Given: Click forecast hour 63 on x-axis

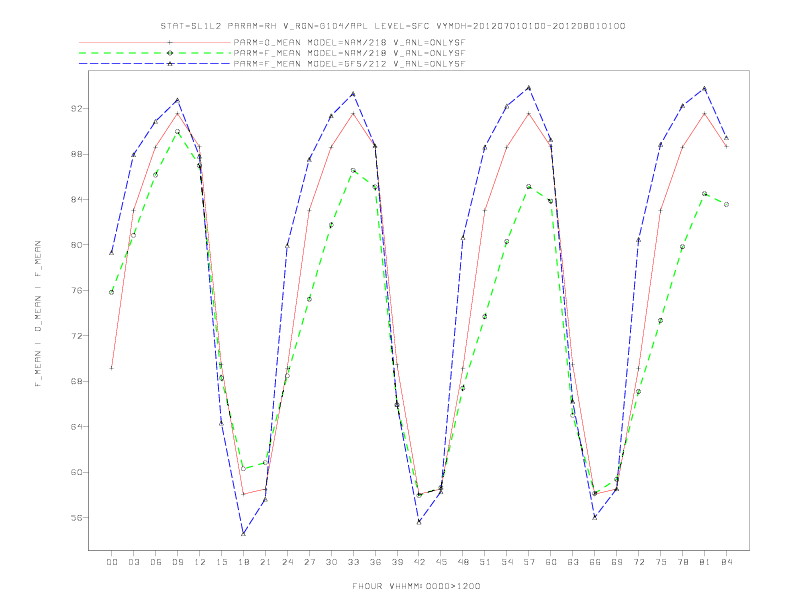Looking at the screenshot, I should tap(573, 562).
